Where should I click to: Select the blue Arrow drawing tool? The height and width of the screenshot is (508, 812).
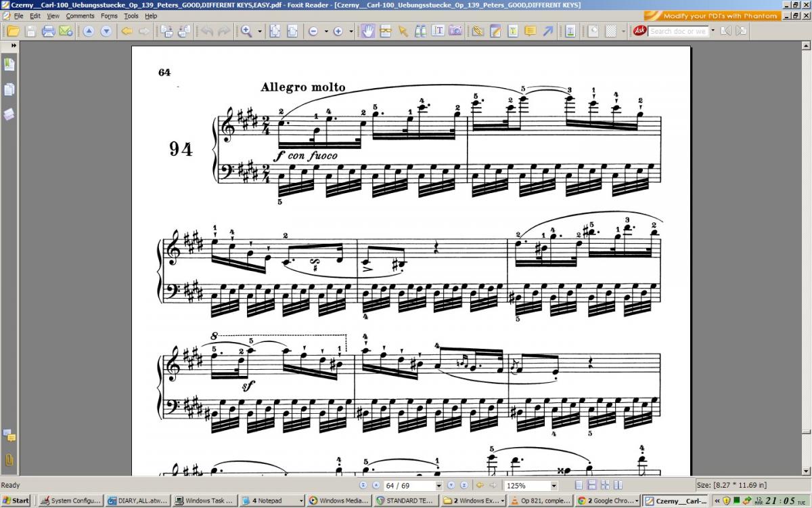[x=547, y=31]
